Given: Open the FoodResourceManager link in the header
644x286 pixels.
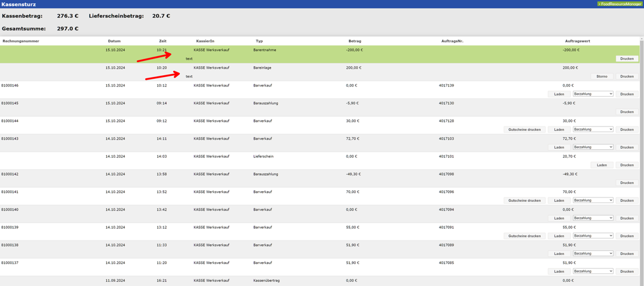Looking at the screenshot, I should tap(620, 4).
